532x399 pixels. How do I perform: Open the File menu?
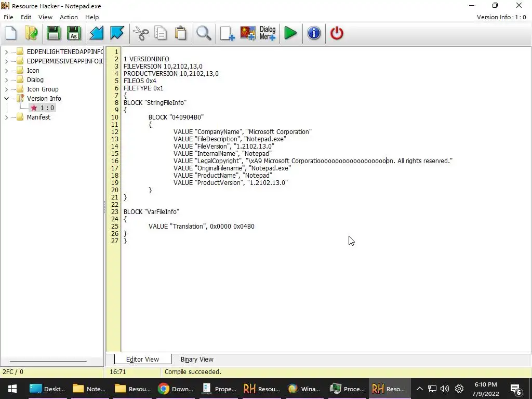[x=8, y=17]
